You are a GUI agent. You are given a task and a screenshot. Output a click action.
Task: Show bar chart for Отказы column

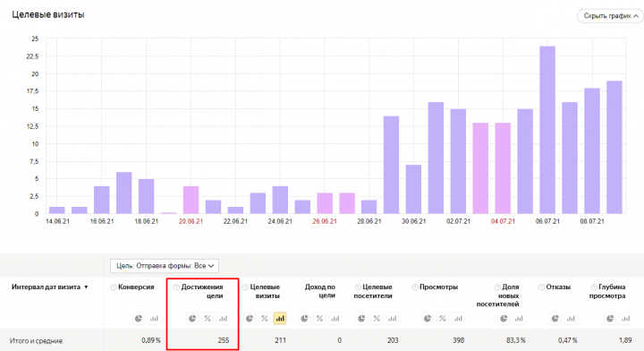[571, 319]
